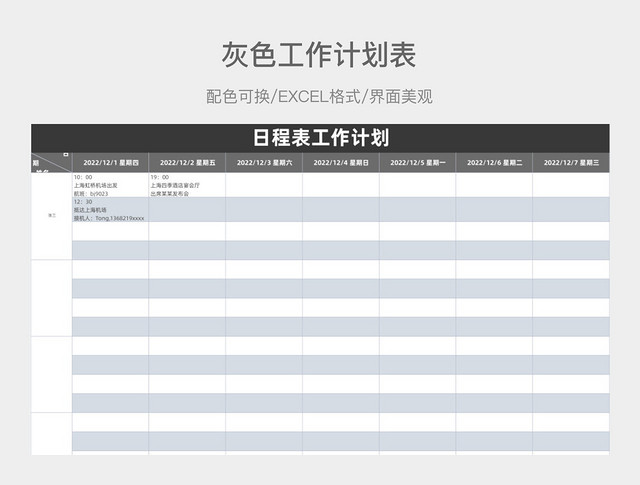Click the 配色可换/EXCEL格式/界面美观 subtitle
This screenshot has height=485, width=640.
319,97
